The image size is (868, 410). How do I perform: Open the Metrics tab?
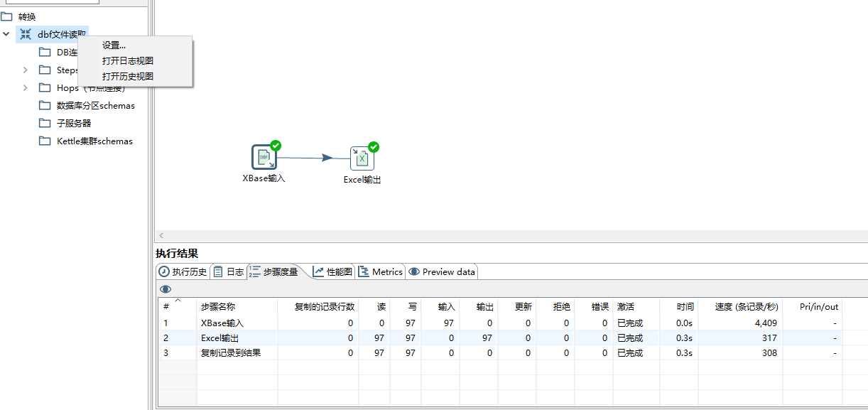381,271
